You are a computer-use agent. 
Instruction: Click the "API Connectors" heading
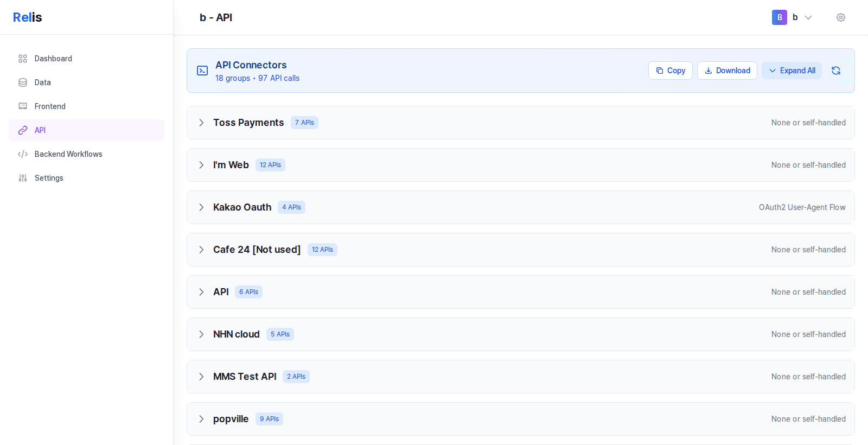[x=251, y=65]
